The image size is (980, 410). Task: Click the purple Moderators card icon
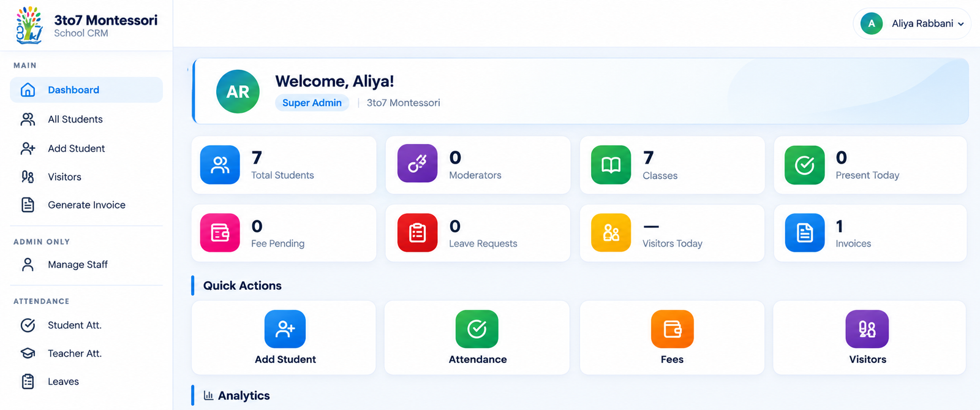(417, 164)
